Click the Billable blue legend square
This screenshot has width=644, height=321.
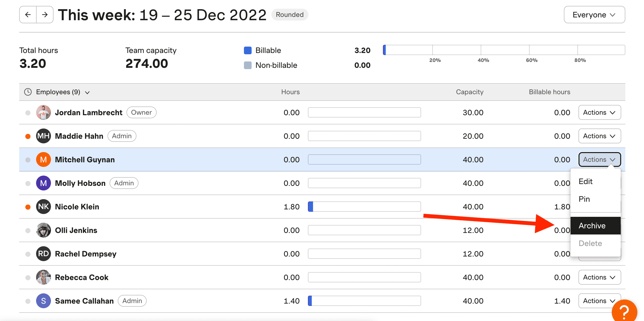(248, 50)
